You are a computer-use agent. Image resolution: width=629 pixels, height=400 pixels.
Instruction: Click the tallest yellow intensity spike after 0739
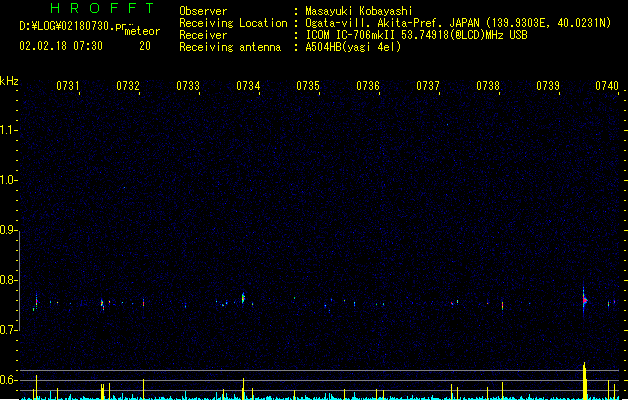584,381
